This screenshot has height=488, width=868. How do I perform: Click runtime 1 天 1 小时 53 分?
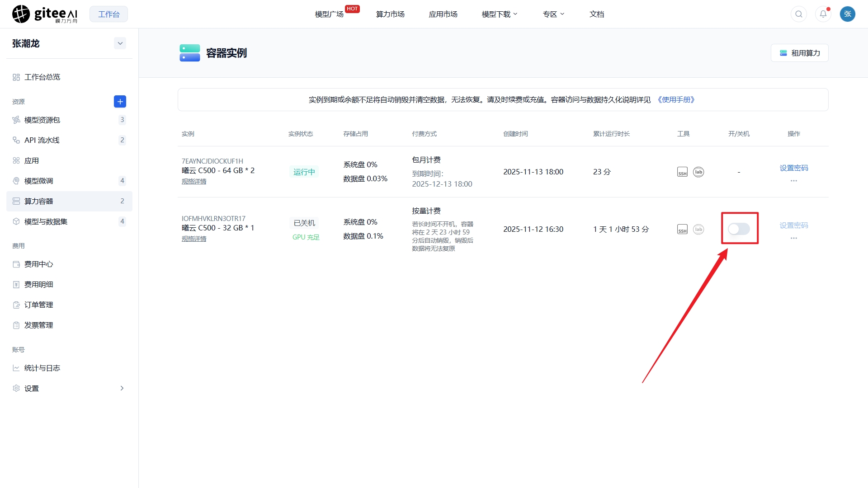(x=621, y=230)
